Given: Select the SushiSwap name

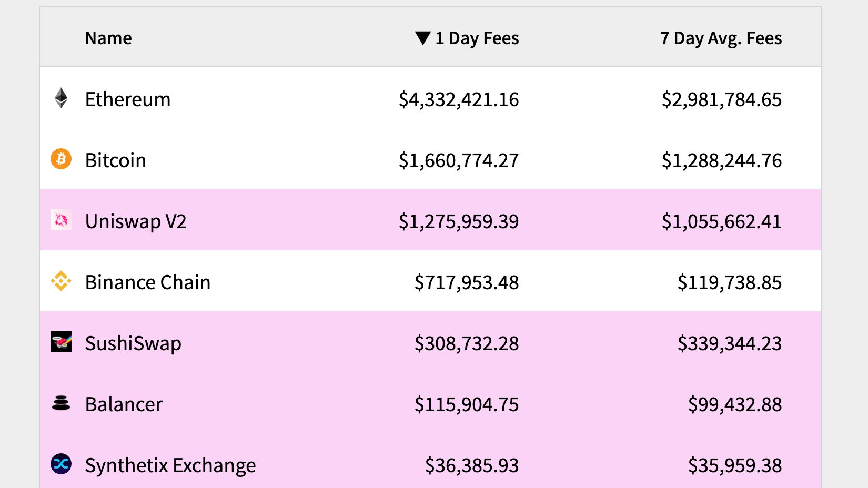Looking at the screenshot, I should coord(133,343).
